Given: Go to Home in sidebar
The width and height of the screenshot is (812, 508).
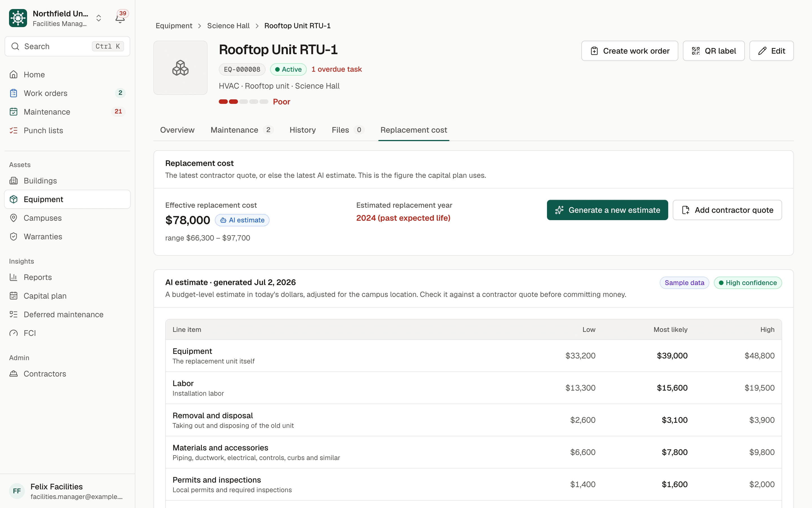Looking at the screenshot, I should [67, 75].
